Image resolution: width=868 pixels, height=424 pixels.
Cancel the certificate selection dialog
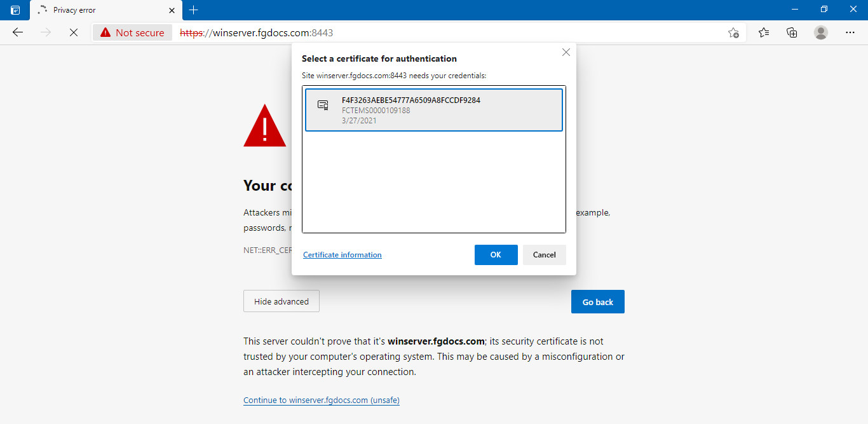544,255
